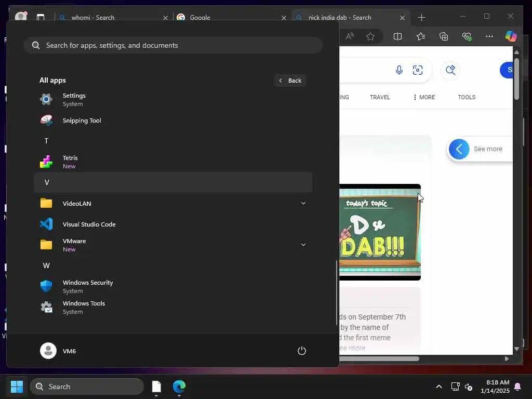Viewport: 532px width, 399px height.
Task: Click the scroll down arrow on page
Action: 516,349
